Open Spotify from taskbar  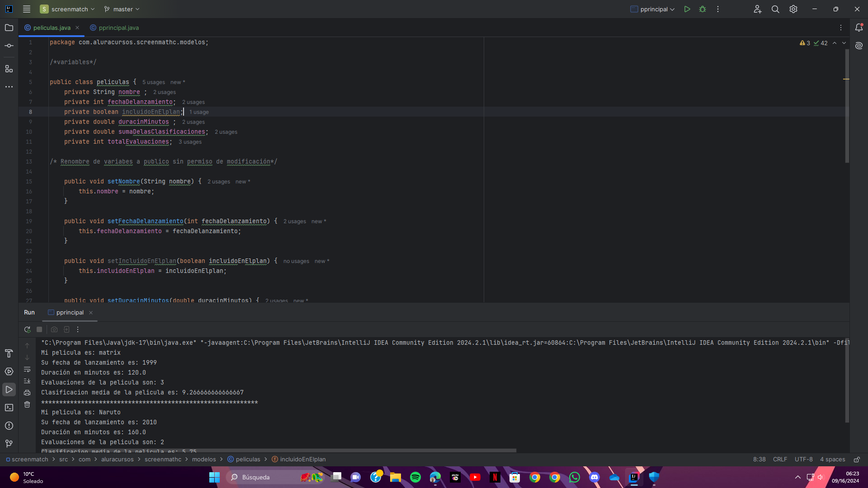(x=415, y=477)
